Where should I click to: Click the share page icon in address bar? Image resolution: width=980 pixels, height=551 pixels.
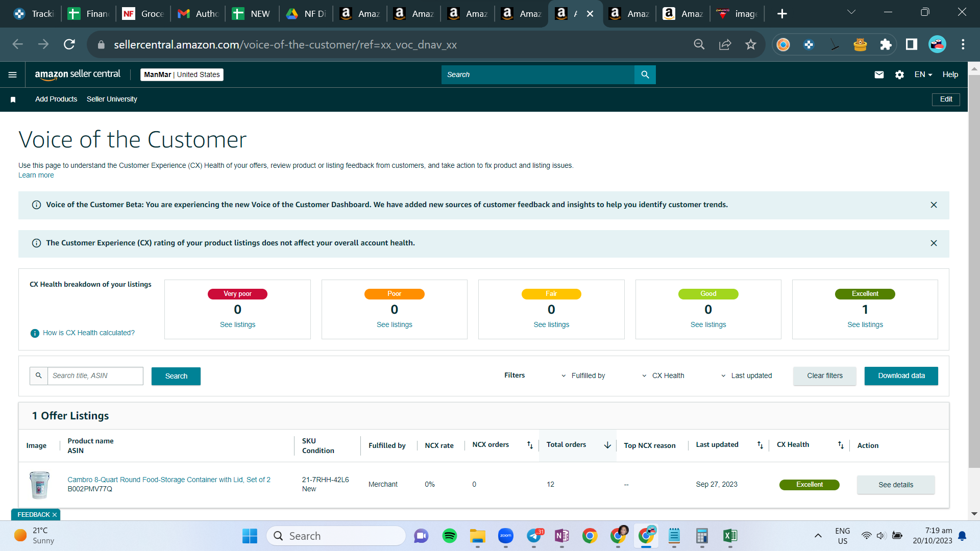click(725, 44)
